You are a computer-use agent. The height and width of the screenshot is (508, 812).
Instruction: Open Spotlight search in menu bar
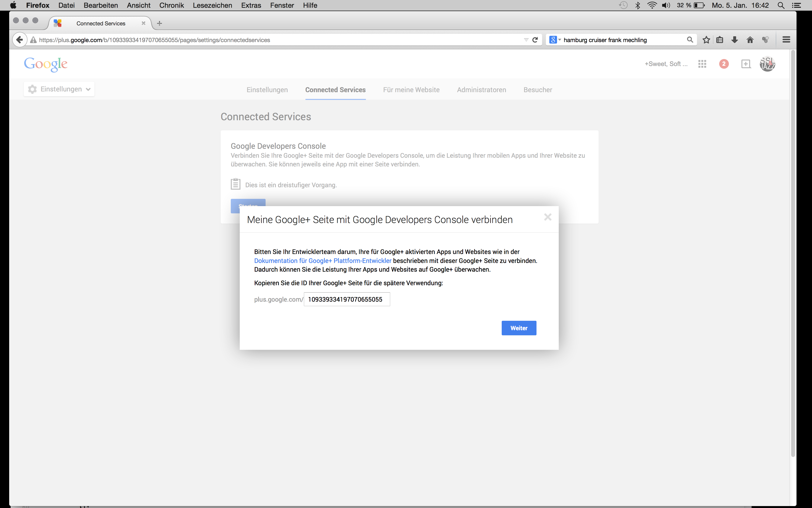[x=781, y=5]
